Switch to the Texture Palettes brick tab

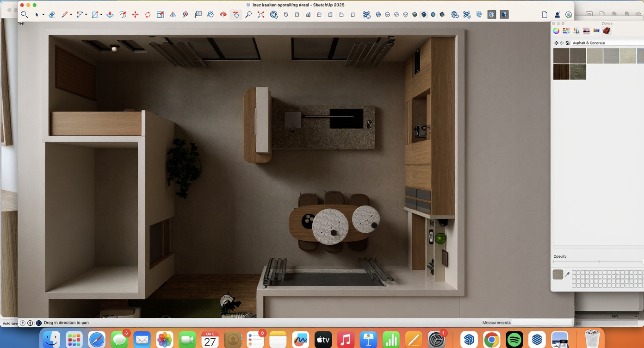pos(606,31)
